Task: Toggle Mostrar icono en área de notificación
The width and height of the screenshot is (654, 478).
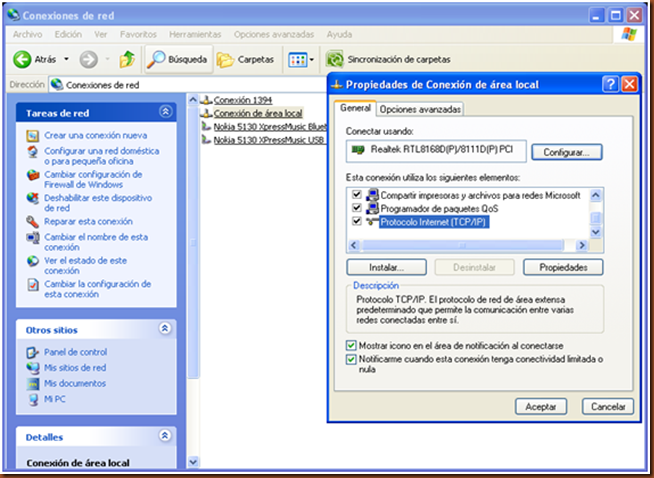Action: [x=351, y=345]
